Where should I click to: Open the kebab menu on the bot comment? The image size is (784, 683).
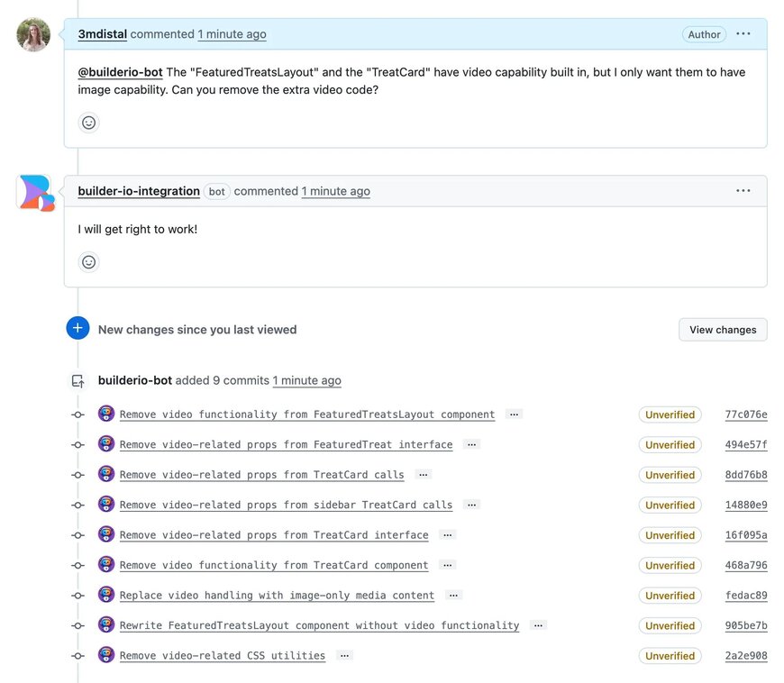[743, 190]
